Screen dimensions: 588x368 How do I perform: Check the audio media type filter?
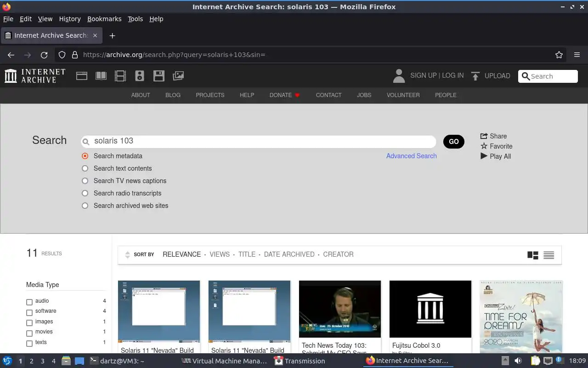29,302
